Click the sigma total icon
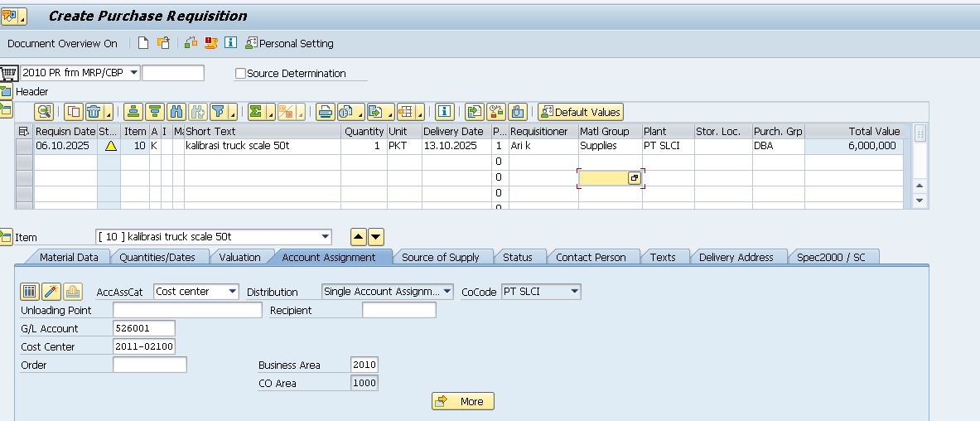This screenshot has width=980, height=421. pos(257,112)
